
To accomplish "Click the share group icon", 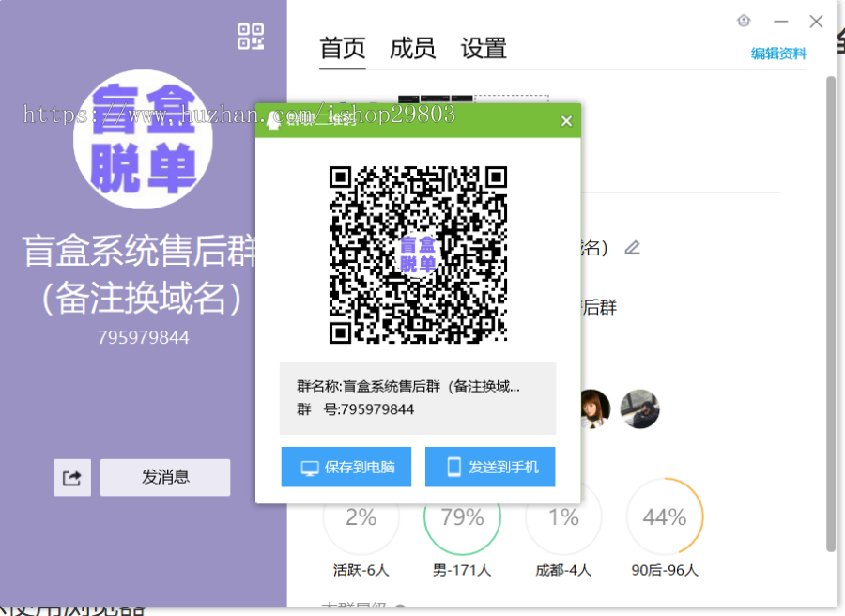I will [72, 478].
